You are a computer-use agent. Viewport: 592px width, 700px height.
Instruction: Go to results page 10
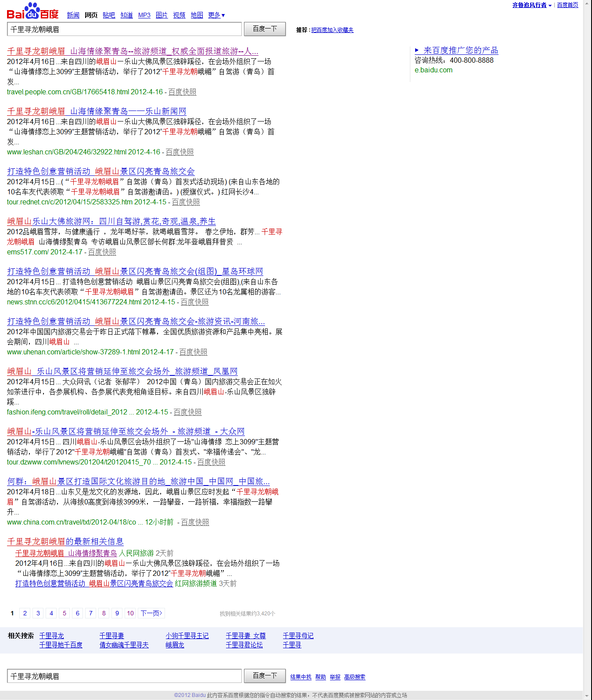pyautogui.click(x=130, y=613)
